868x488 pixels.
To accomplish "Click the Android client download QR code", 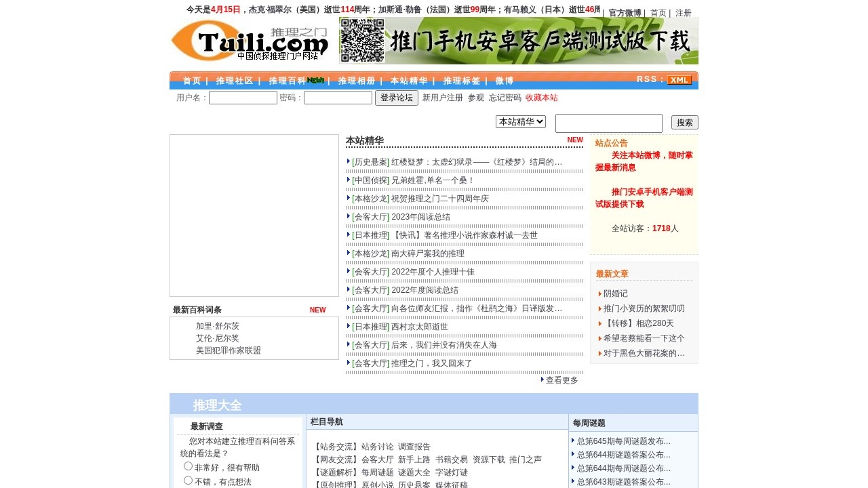I will click(x=363, y=41).
